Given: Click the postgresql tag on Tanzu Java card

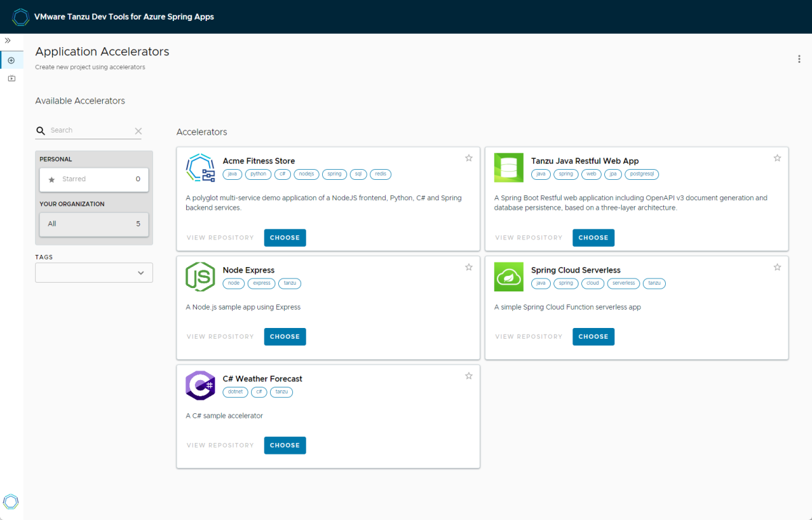Looking at the screenshot, I should click(x=642, y=174).
